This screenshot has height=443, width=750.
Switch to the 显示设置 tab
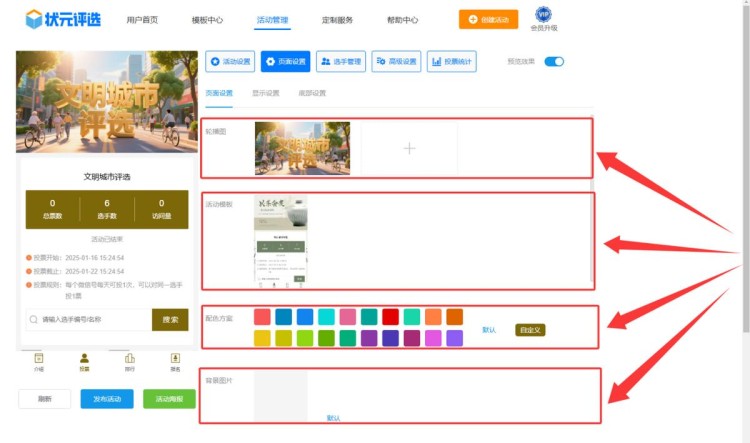click(x=265, y=93)
